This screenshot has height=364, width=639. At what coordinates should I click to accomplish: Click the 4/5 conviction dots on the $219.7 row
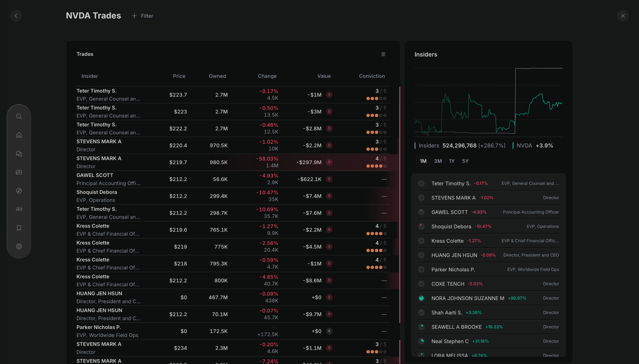376,166
